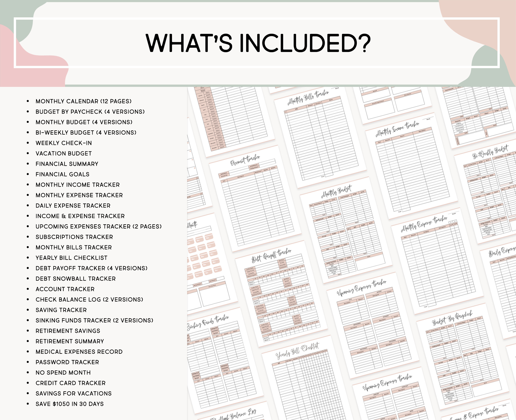Select "MEDICAL EXPENSES RECORD" item
The width and height of the screenshot is (516, 420).
click(x=79, y=352)
